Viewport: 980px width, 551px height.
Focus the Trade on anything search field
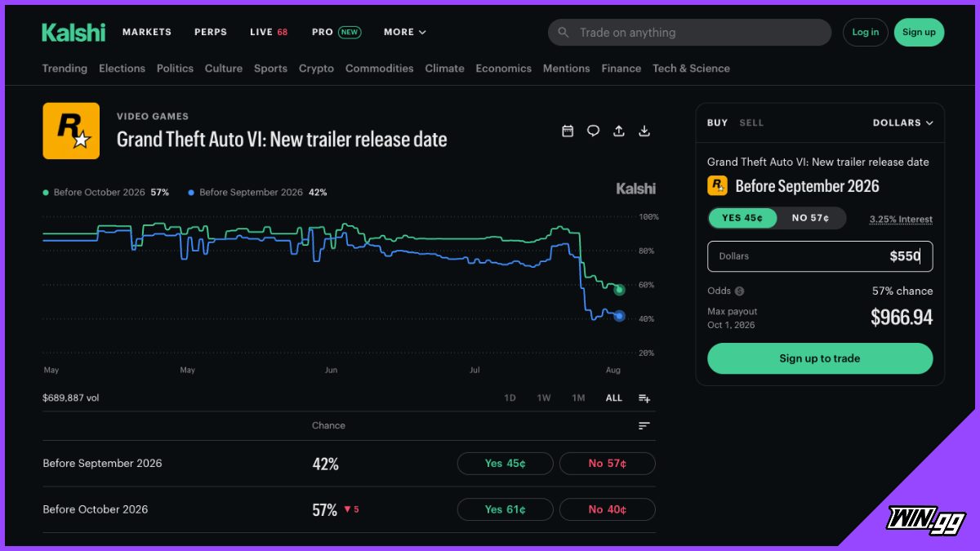pyautogui.click(x=689, y=33)
